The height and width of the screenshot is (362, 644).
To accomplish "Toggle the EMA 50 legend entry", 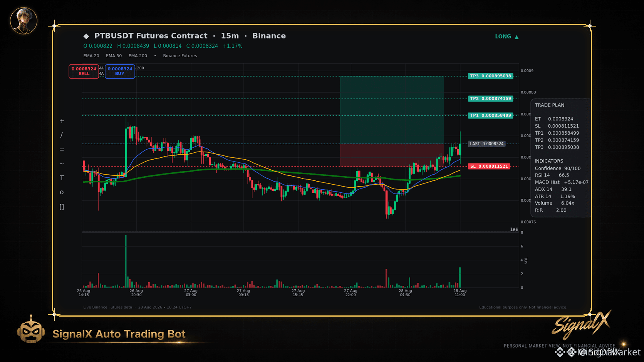I will 114,56.
